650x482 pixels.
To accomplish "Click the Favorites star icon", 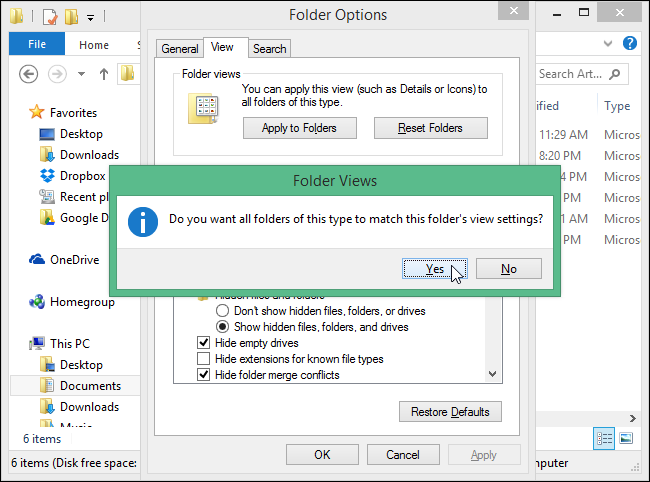I will click(36, 112).
